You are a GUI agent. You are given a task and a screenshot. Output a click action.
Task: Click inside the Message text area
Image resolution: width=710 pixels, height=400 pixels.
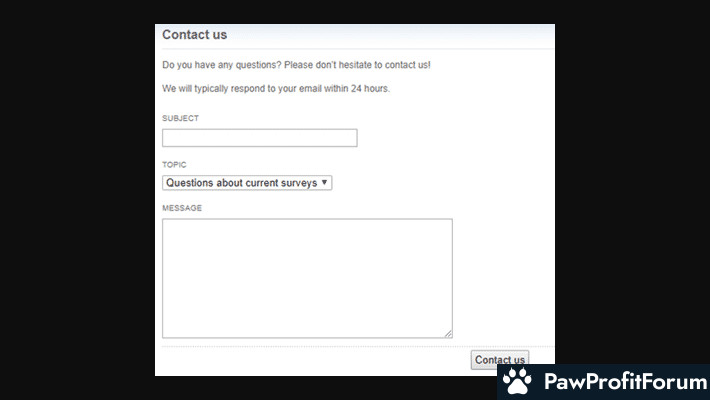[307, 278]
